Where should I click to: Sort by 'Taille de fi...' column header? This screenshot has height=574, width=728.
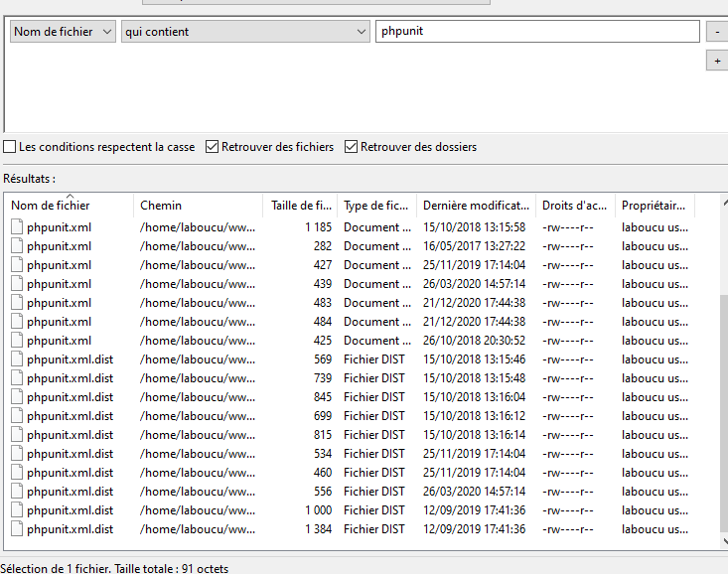[301, 206]
